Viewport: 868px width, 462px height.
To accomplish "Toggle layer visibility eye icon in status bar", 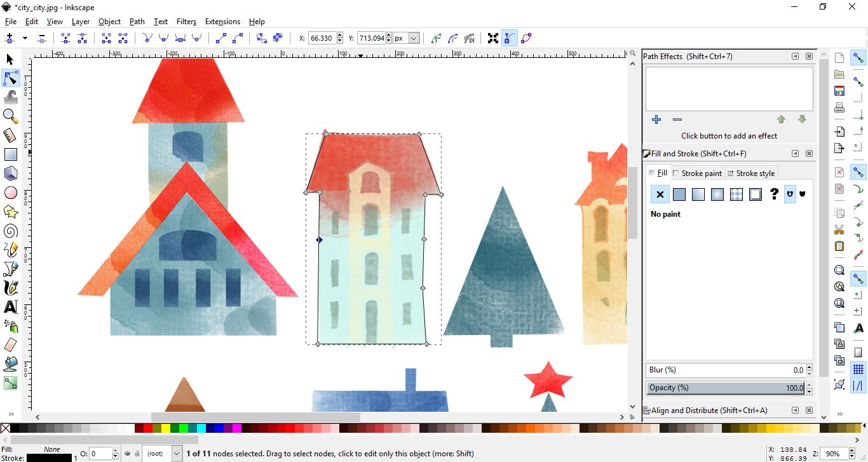I will [x=128, y=454].
